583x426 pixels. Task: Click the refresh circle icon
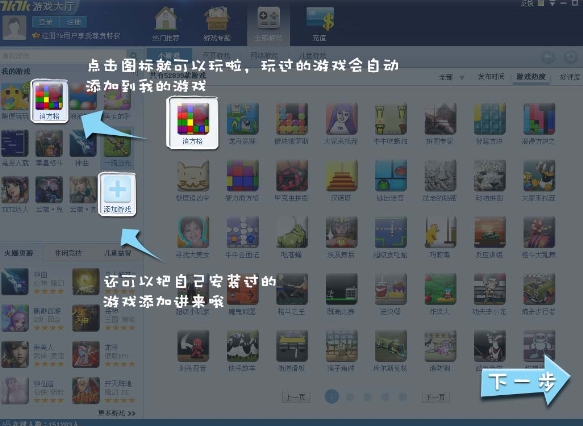(x=570, y=57)
